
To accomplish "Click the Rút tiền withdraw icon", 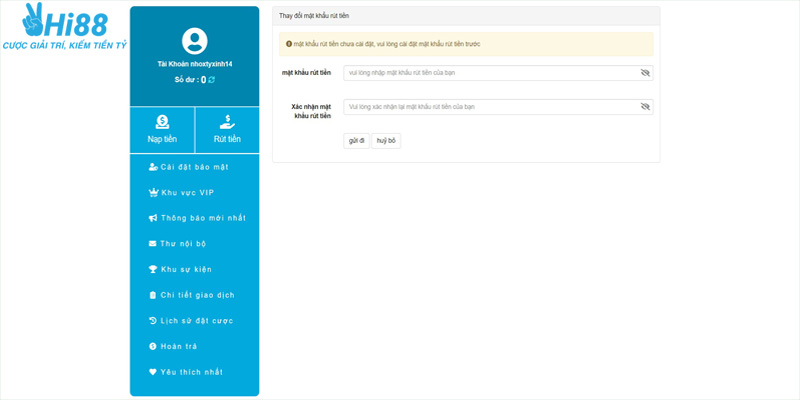I will pos(227,121).
